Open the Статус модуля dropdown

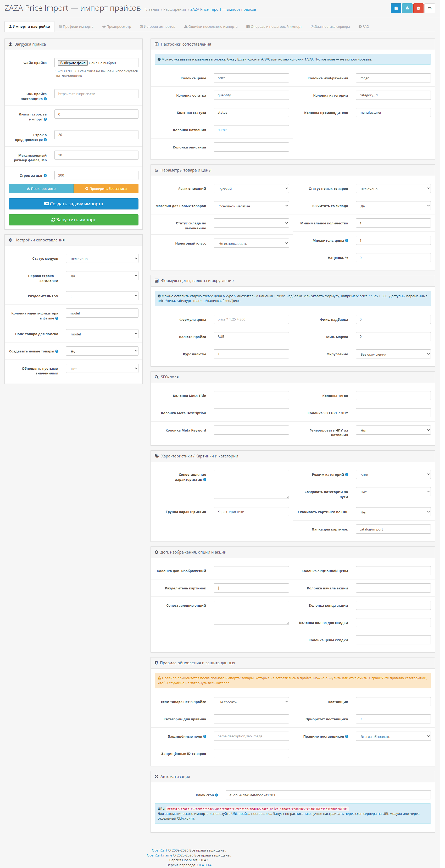click(102, 258)
